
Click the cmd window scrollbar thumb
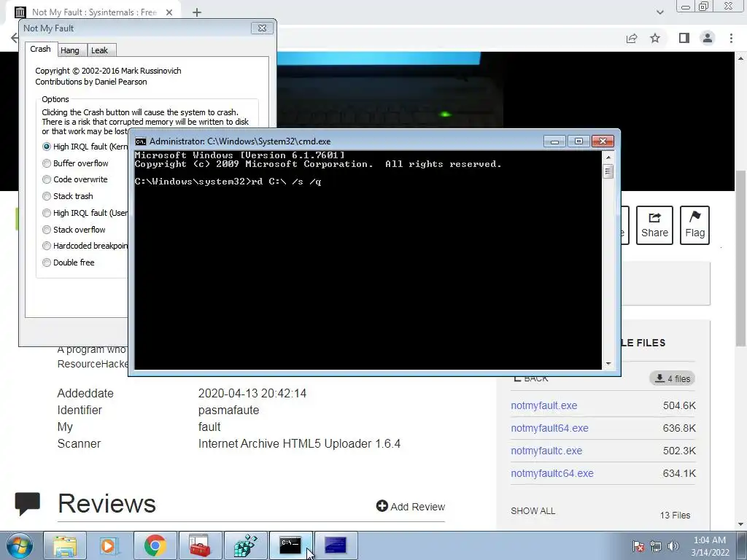pos(608,171)
